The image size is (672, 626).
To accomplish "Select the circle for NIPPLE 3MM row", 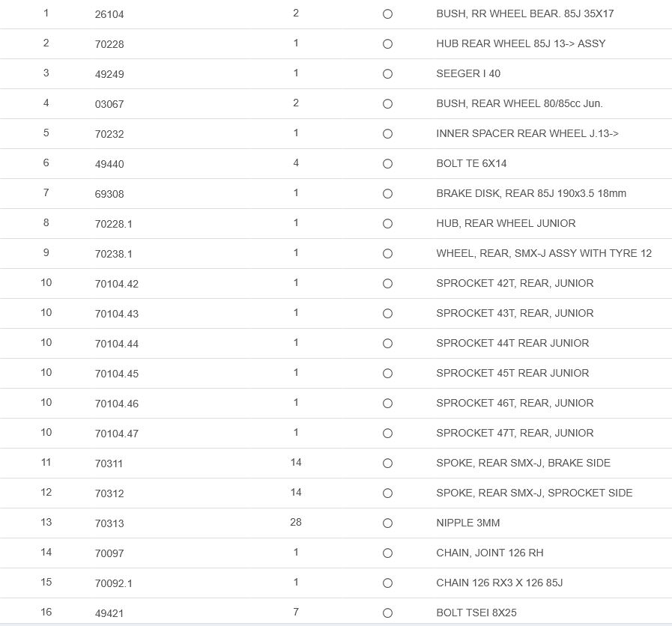I will coord(387,523).
